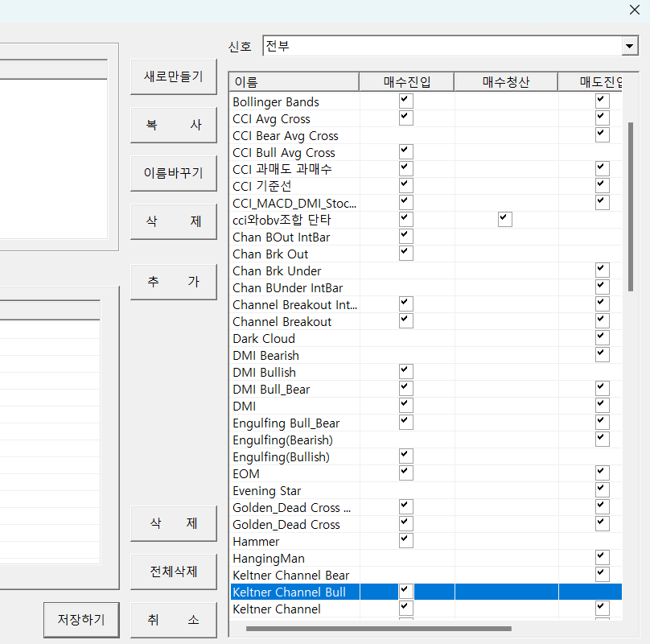The width and height of the screenshot is (650, 644).
Task: Toggle 매수진입 checkbox for Hammer row
Action: [x=405, y=541]
